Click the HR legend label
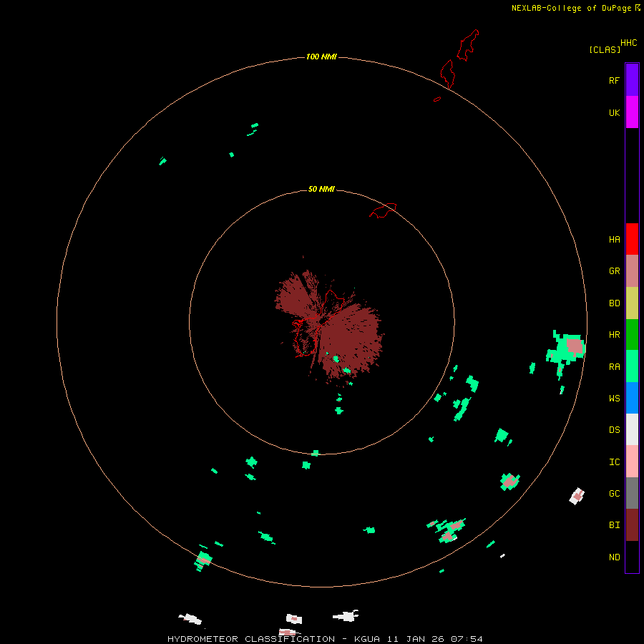 614,335
